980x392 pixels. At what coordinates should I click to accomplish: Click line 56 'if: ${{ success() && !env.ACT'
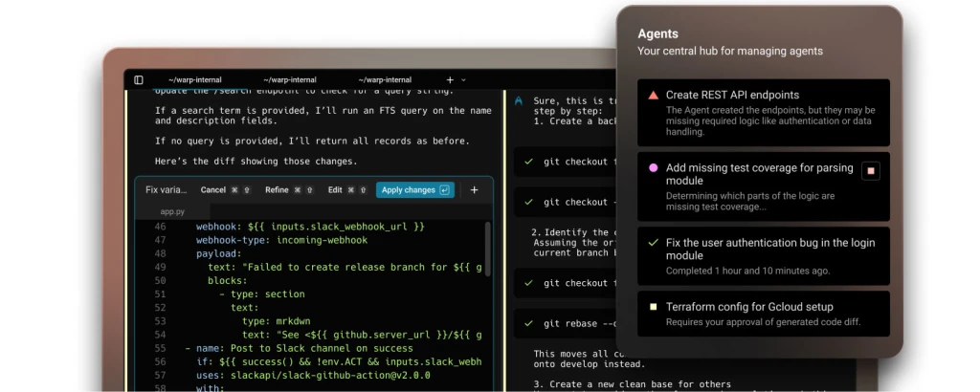(339, 362)
